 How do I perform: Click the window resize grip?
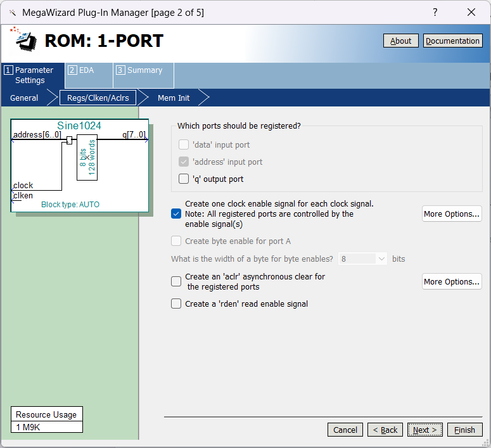tap(485, 442)
